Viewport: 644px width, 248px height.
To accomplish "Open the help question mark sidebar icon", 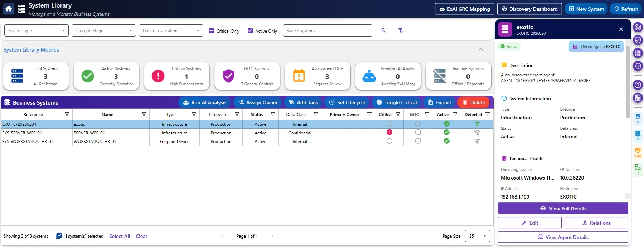I will click(x=638, y=85).
